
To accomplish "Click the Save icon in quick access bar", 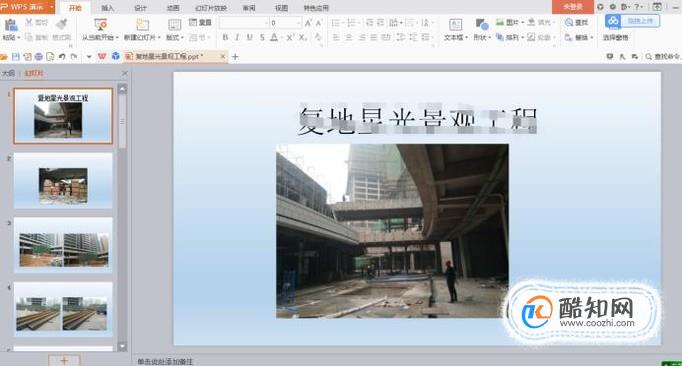I will (x=16, y=57).
